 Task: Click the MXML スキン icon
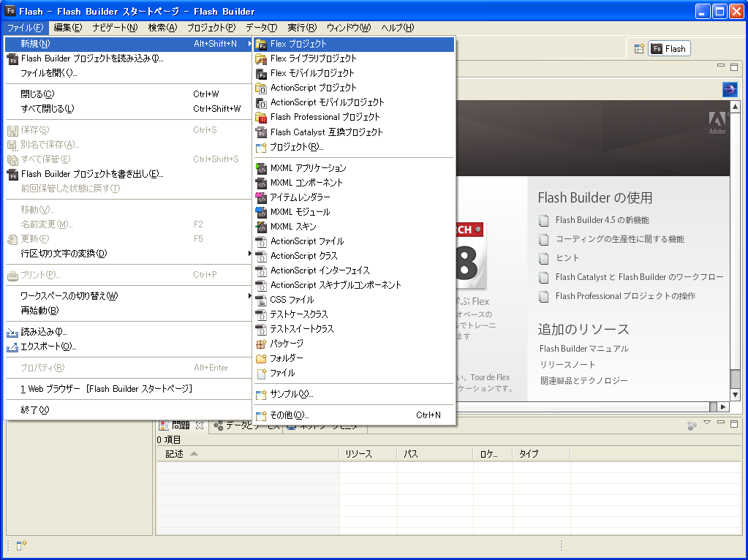tap(261, 227)
